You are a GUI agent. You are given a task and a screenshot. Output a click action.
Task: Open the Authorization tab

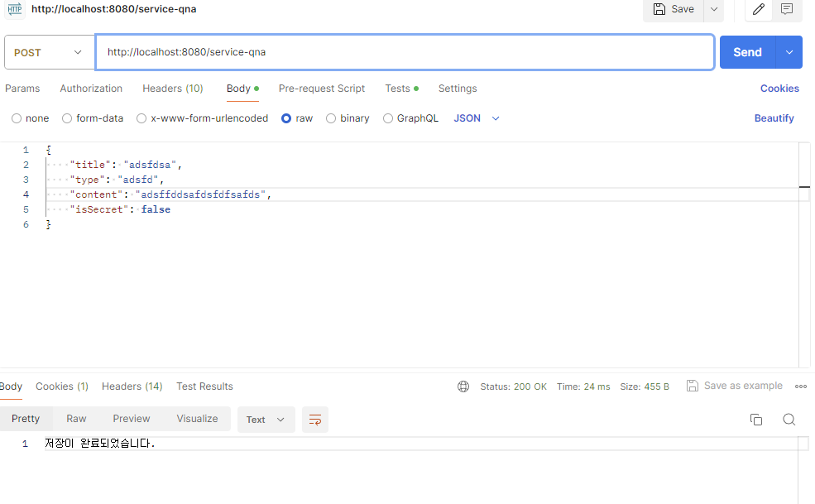click(x=91, y=89)
